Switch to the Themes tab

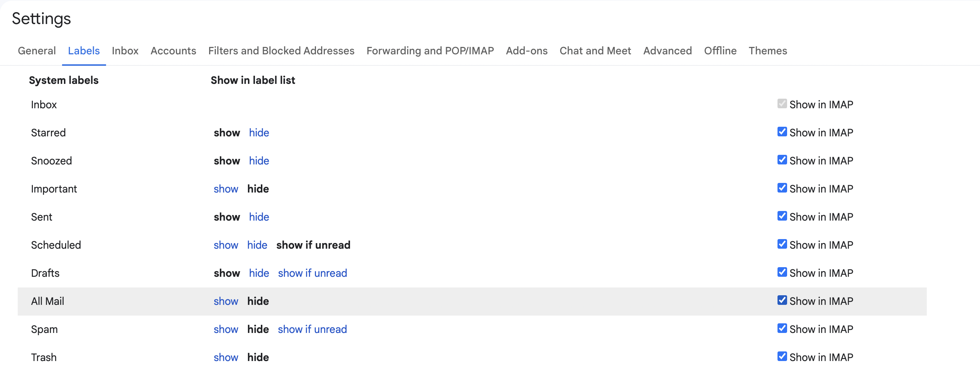768,51
